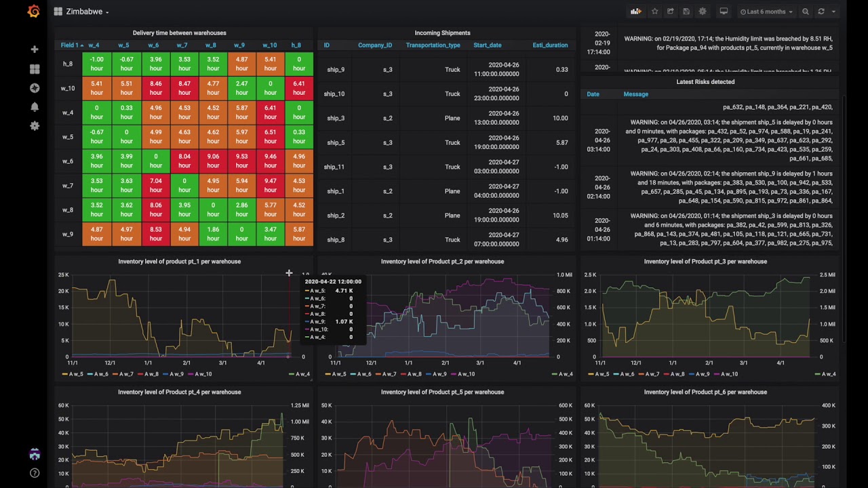Open Delivery time between warehouses panel menu

point(180,33)
